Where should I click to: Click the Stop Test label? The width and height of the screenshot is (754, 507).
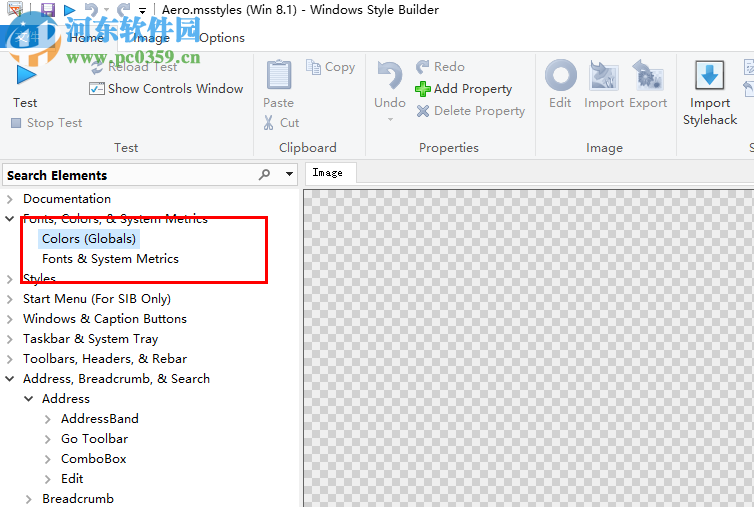(54, 123)
